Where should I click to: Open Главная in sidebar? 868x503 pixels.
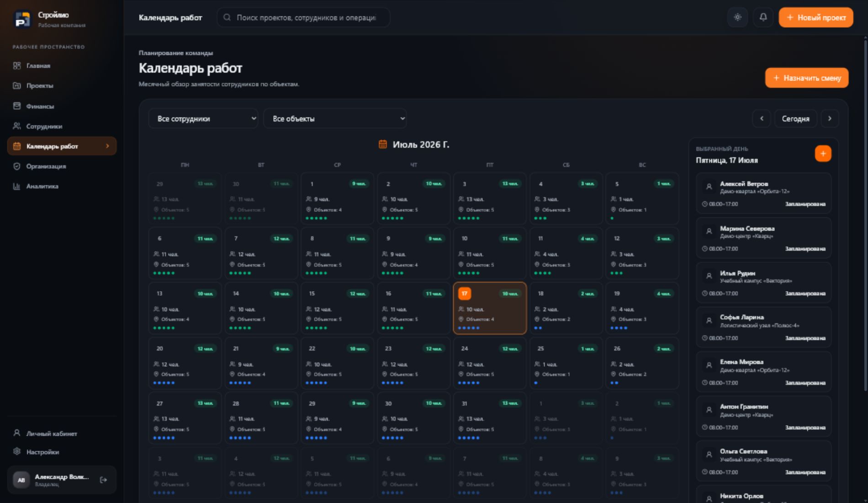[62, 66]
